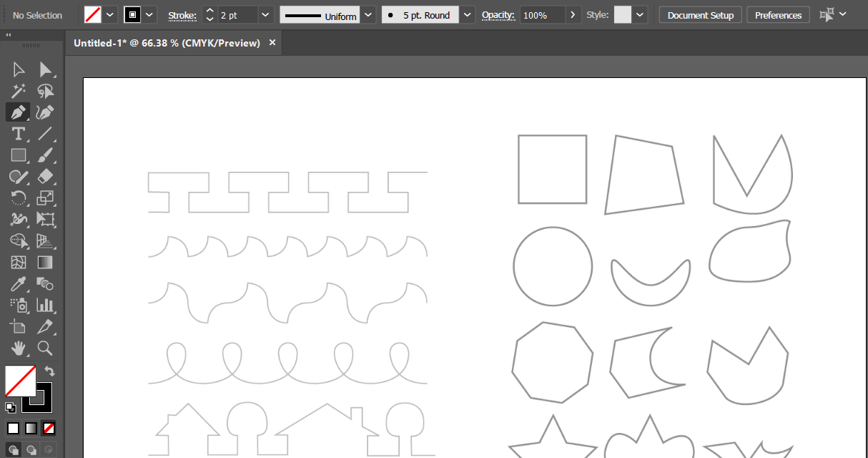
Task: Open the fill color dropdown in control bar
Action: click(x=110, y=15)
